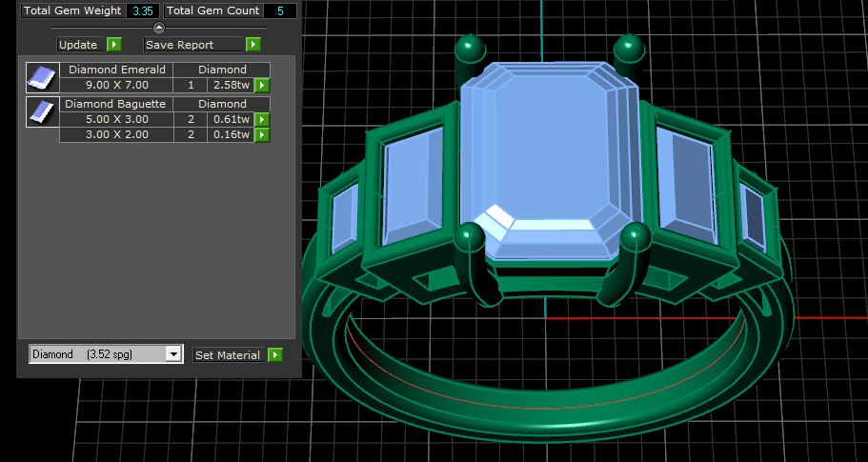Open the Diamond (3.52 spg) material dropdown
868x462 pixels.
tap(172, 354)
